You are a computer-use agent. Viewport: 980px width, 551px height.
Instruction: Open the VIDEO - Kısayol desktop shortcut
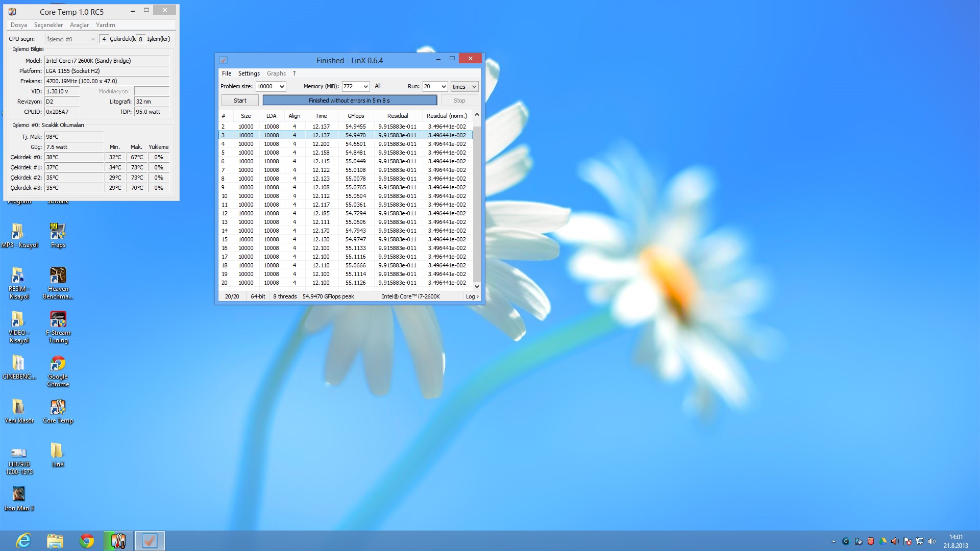pyautogui.click(x=19, y=327)
